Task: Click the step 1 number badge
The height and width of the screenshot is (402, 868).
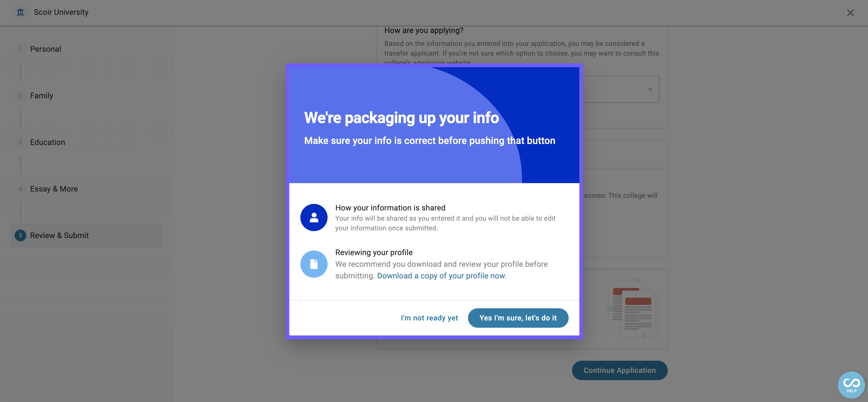Action: coord(20,49)
